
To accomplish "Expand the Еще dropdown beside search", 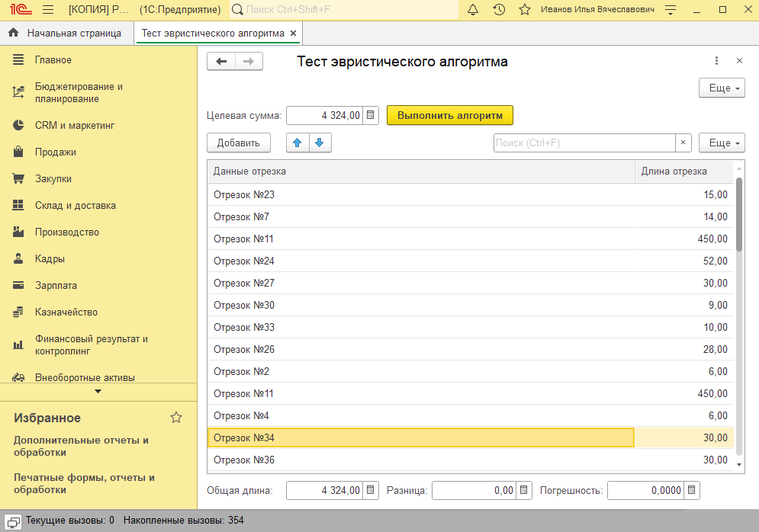I will pos(722,143).
